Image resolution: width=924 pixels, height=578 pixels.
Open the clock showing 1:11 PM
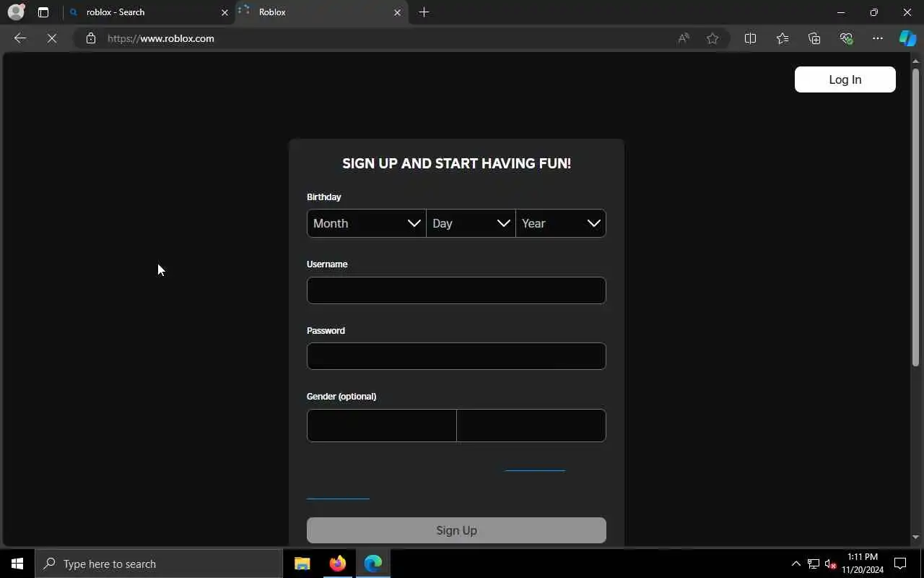click(x=863, y=564)
